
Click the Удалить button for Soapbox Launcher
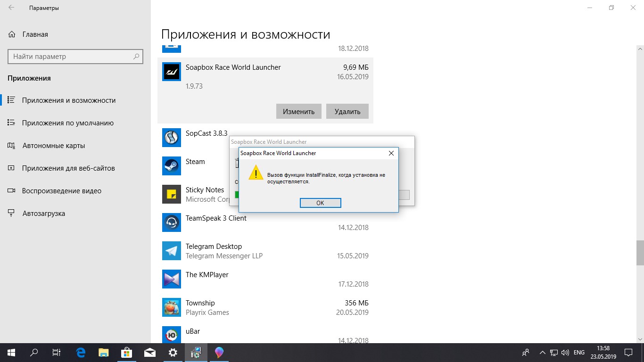(x=347, y=112)
